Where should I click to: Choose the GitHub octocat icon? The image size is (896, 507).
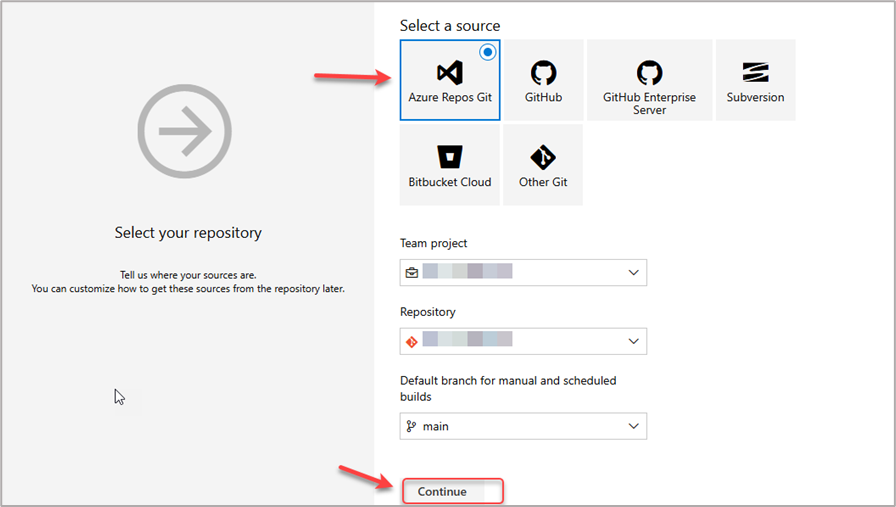(543, 73)
